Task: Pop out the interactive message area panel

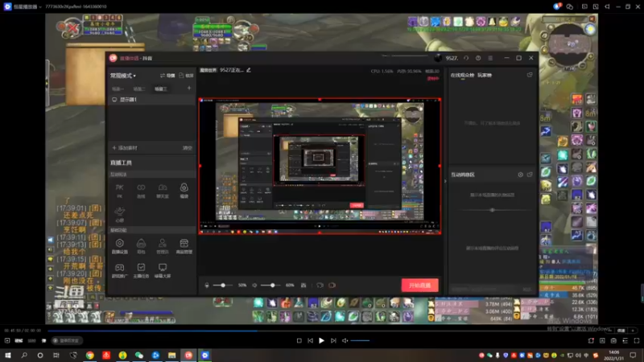Action: pos(530,175)
